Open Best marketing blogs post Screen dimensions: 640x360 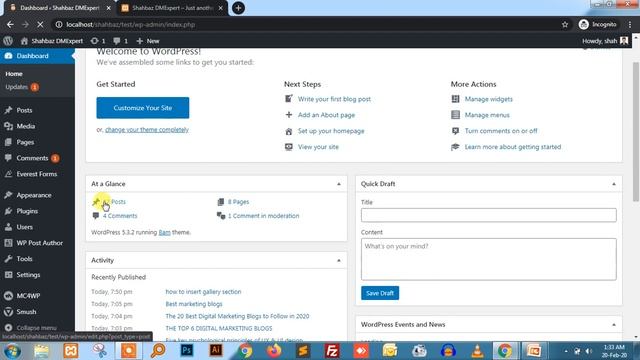[194, 304]
